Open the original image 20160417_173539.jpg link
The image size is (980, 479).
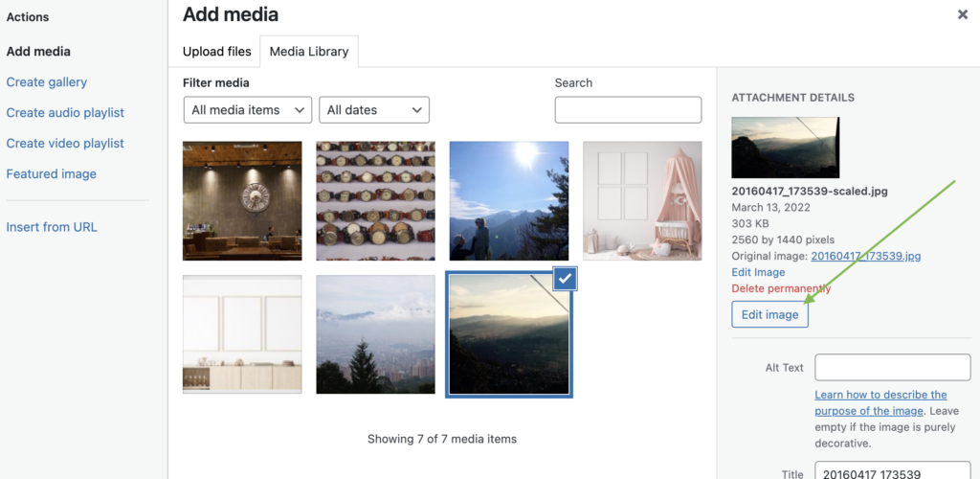tap(865, 257)
